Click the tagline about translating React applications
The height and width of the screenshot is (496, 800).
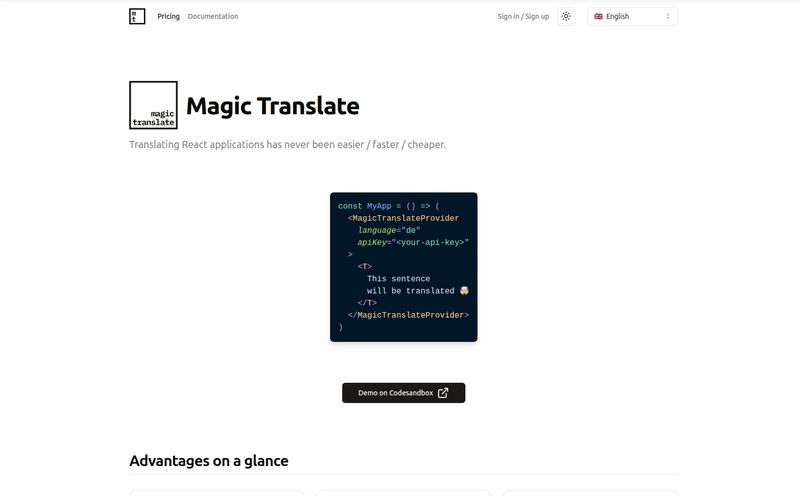tap(287, 144)
